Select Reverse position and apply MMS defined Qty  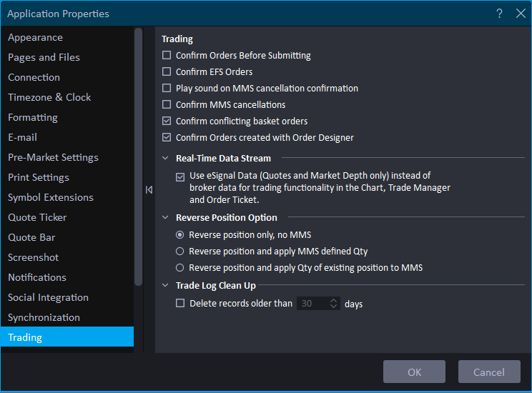click(x=180, y=251)
